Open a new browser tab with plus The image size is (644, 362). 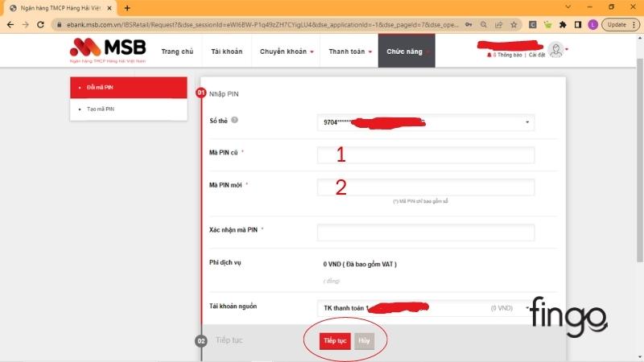(x=127, y=8)
